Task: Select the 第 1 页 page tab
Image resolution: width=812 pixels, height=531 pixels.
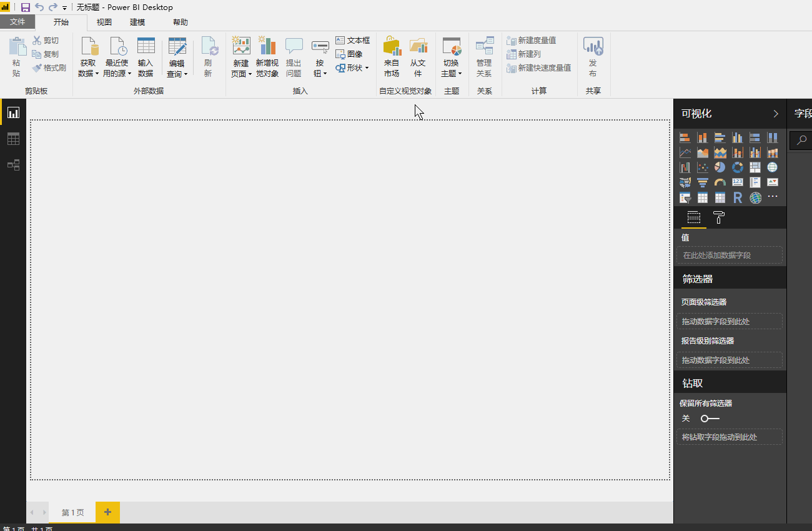Action: [72, 512]
